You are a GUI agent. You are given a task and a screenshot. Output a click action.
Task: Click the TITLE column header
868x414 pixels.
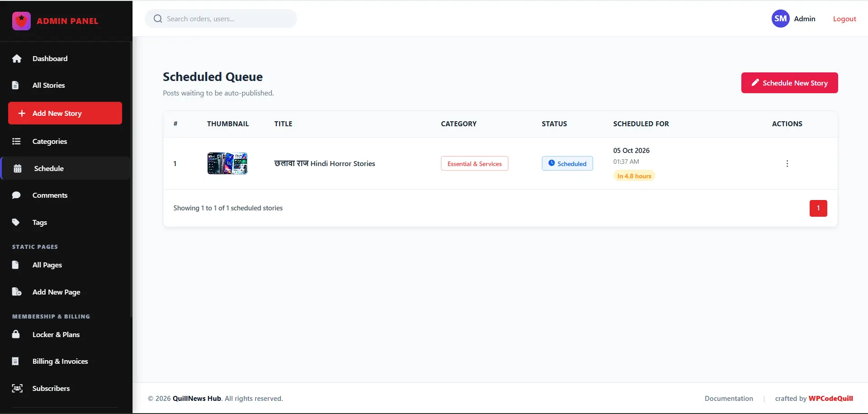(283, 124)
